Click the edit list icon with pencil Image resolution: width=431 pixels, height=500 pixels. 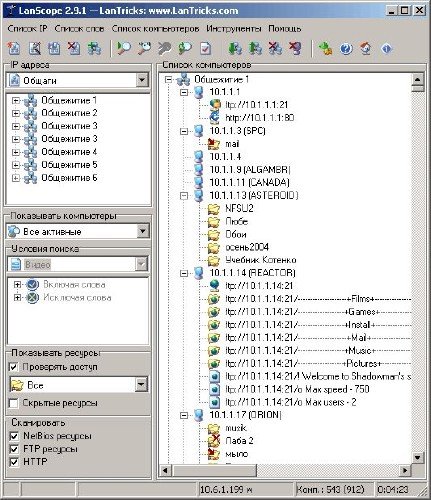click(34, 49)
